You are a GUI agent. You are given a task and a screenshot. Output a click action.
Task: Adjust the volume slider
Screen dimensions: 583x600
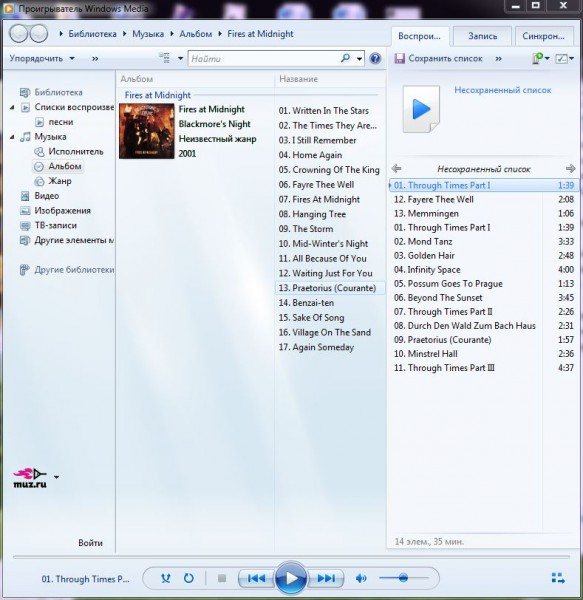tap(404, 578)
